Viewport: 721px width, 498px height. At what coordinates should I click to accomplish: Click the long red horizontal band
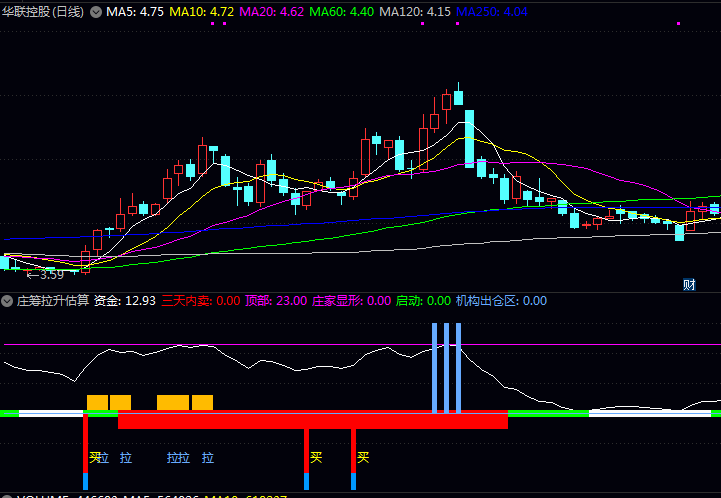312,420
